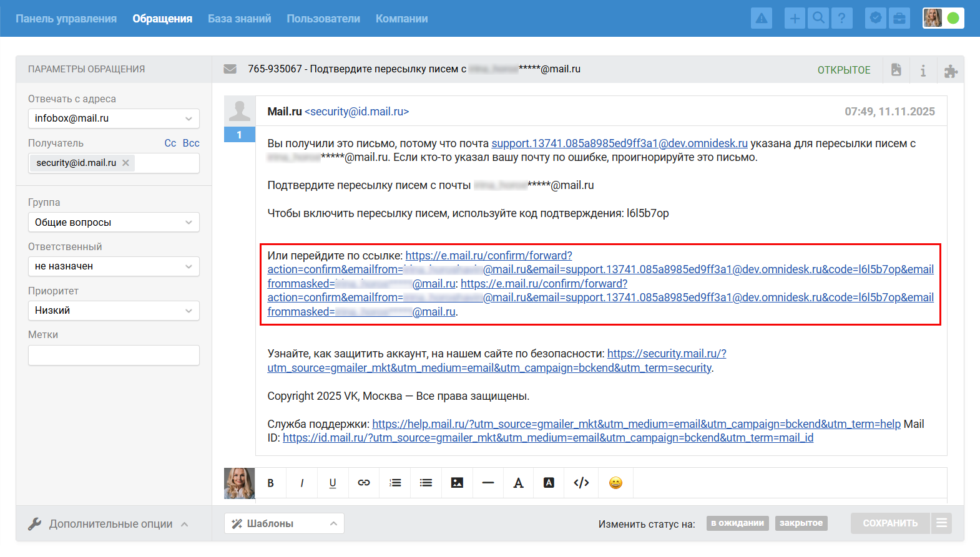
Task: Open search with the magnifier icon
Action: pos(818,19)
